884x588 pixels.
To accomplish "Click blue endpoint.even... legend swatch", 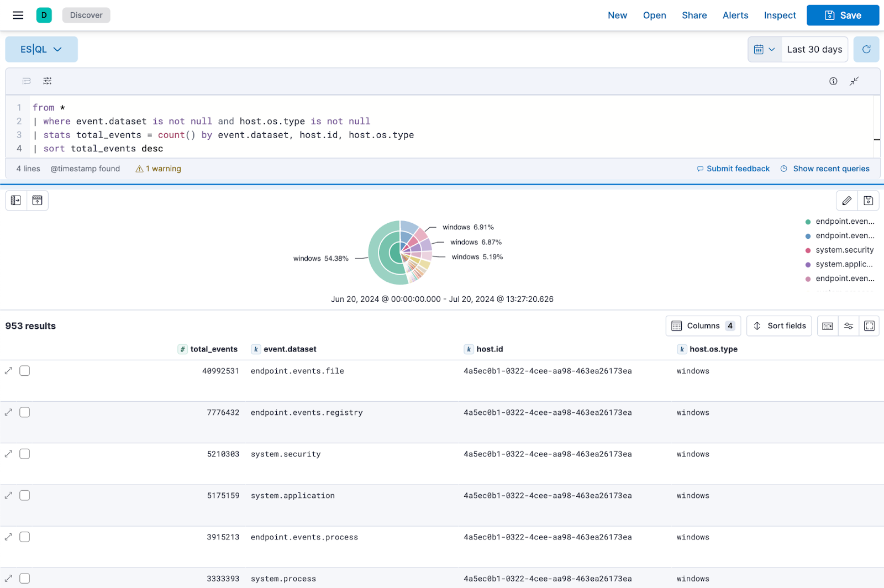I will click(808, 236).
